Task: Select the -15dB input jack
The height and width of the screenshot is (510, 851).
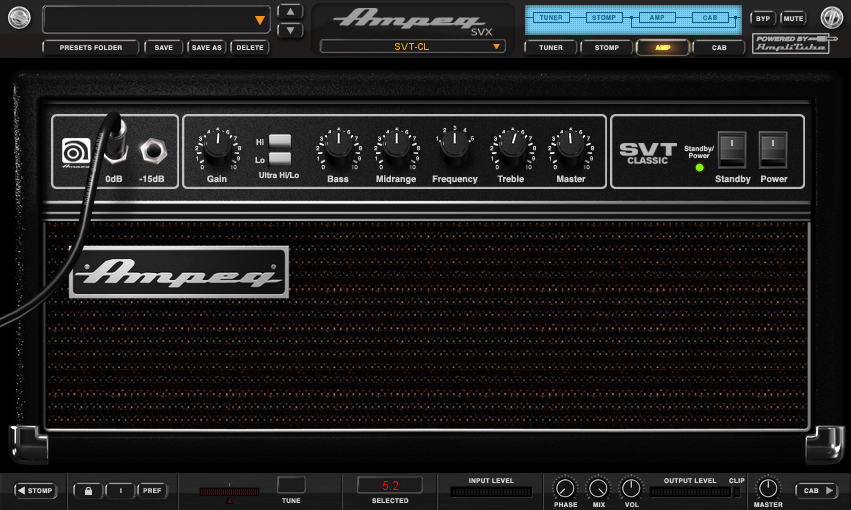Action: (153, 150)
